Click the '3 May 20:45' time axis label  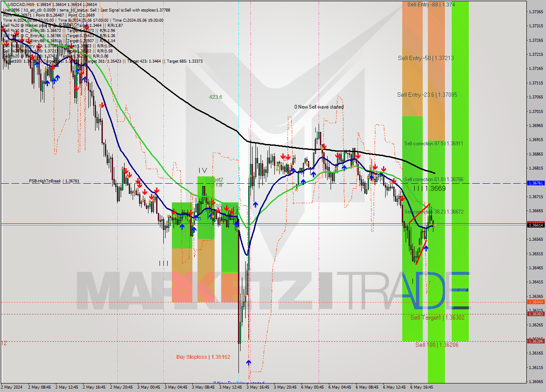[x=286, y=387]
